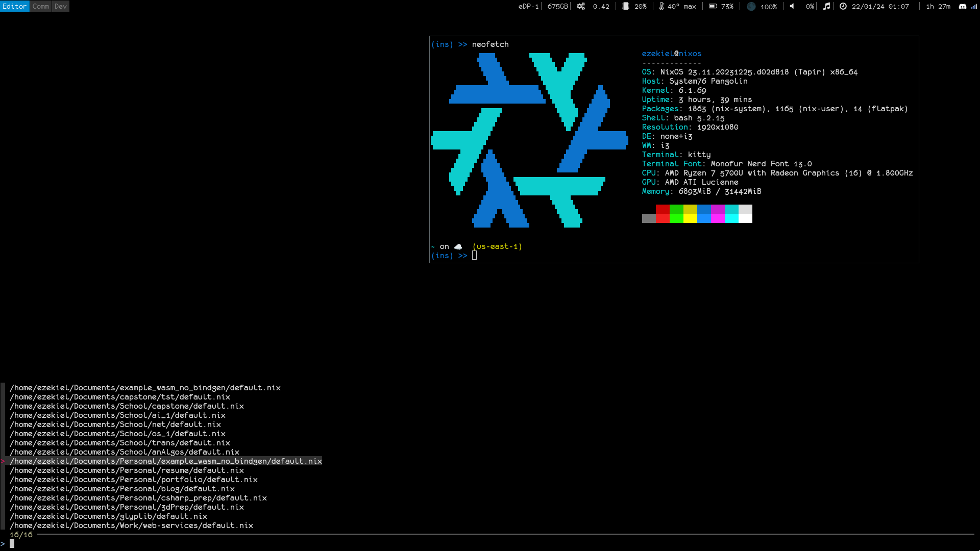Viewport: 980px width, 551px height.
Task: Select highlighted Personal/example_wasm_no_bindgen/default.nix entry
Action: (166, 461)
